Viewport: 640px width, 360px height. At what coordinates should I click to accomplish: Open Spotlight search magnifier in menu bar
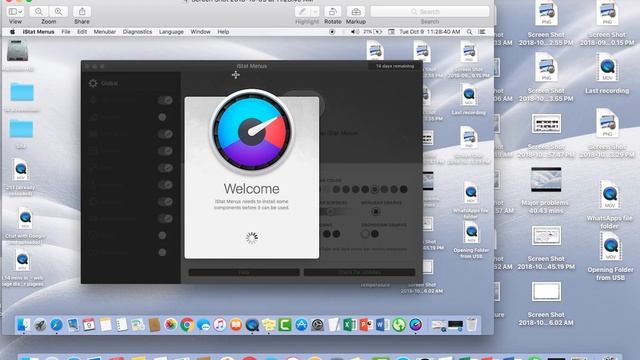click(x=469, y=32)
